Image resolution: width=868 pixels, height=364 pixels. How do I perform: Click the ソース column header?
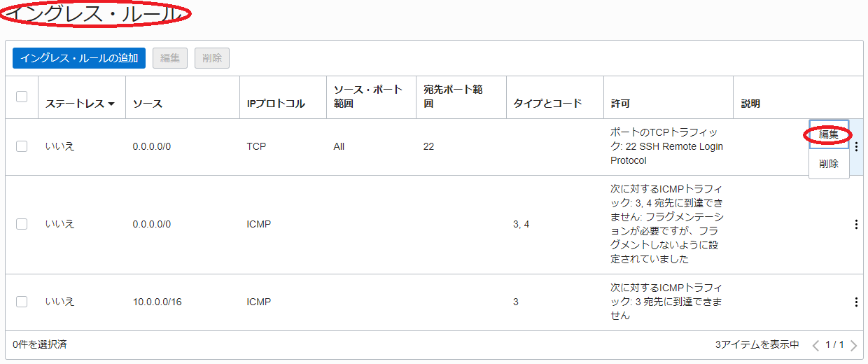pos(148,104)
